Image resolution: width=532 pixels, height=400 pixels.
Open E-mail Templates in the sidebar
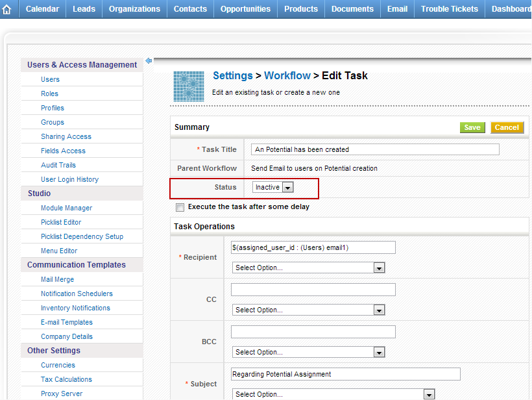pyautogui.click(x=67, y=322)
